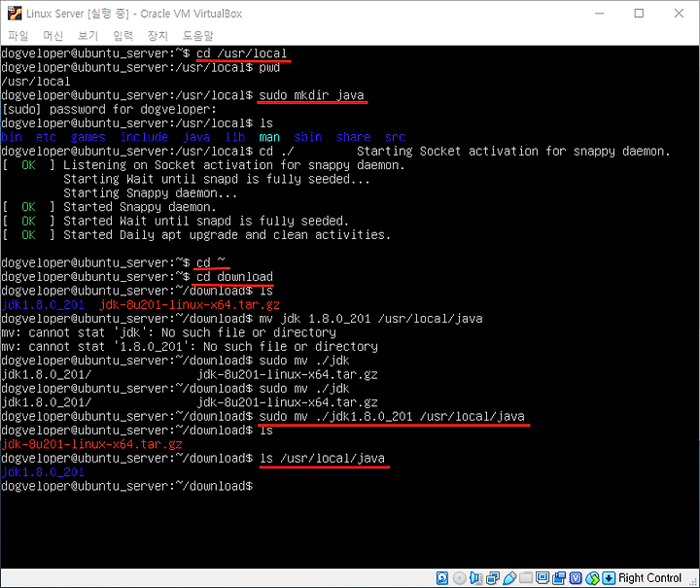Click the 'cd /usr/local' command text
This screenshot has width=700, height=588.
tap(241, 53)
